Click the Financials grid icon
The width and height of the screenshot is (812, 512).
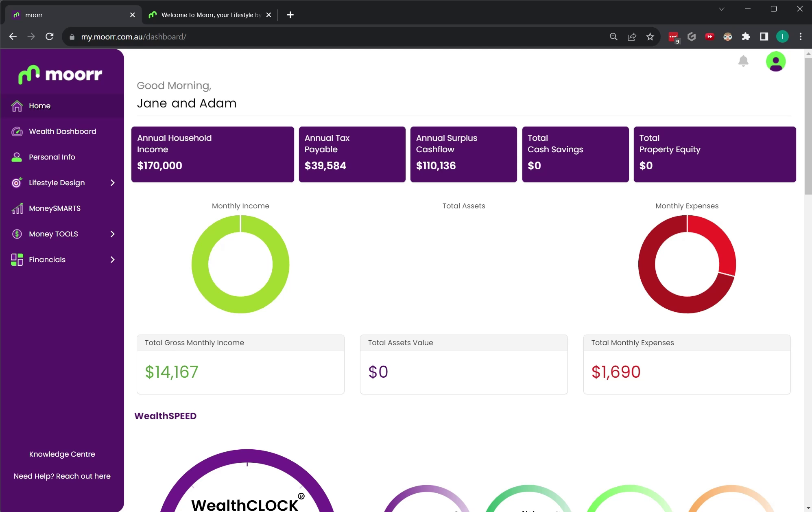[x=17, y=260]
